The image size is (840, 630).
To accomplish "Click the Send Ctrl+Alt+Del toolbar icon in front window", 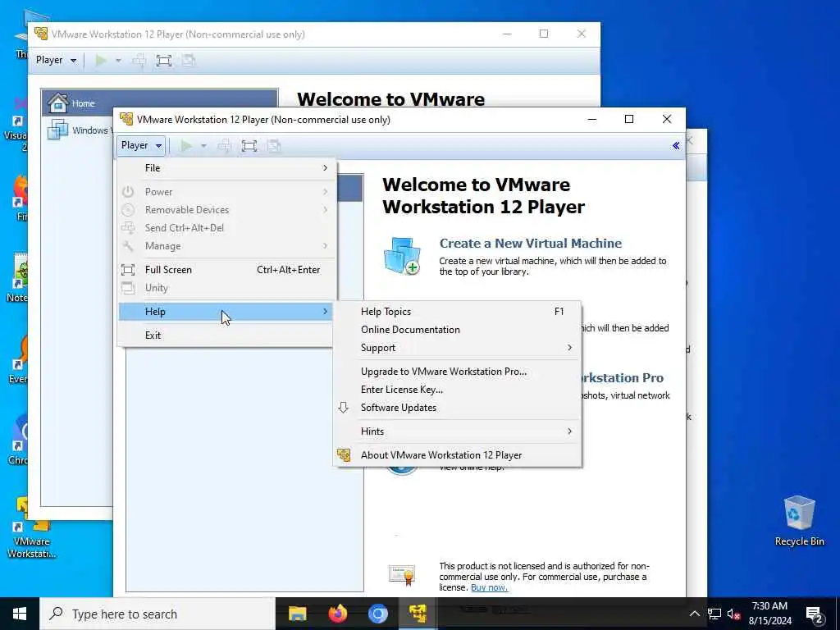I will pyautogui.click(x=225, y=146).
